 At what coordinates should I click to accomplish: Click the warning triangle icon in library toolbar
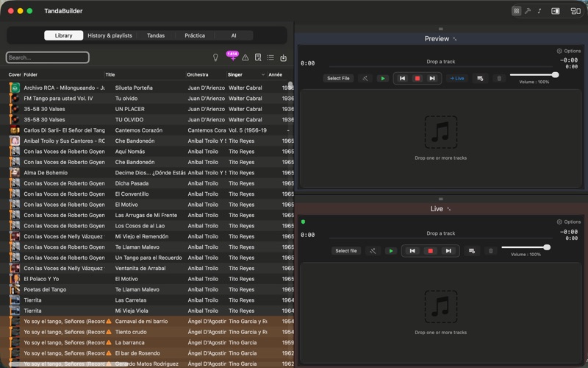point(245,57)
